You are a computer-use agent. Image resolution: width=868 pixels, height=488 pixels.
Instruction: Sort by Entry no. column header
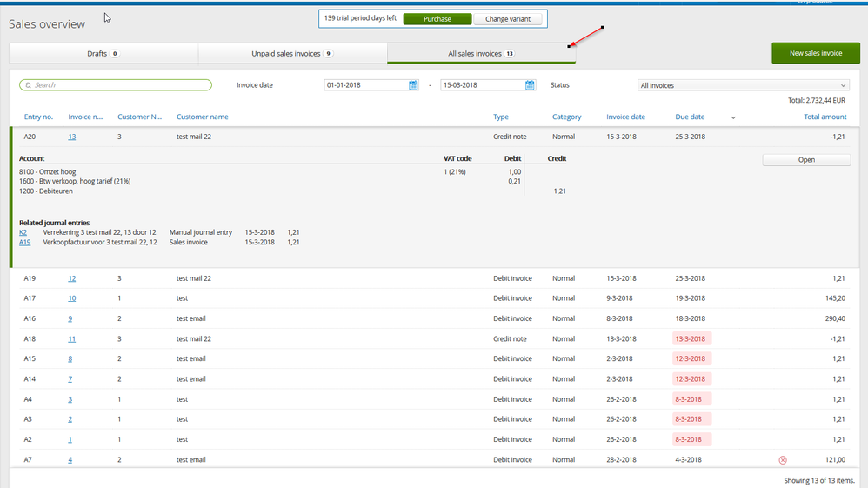38,117
